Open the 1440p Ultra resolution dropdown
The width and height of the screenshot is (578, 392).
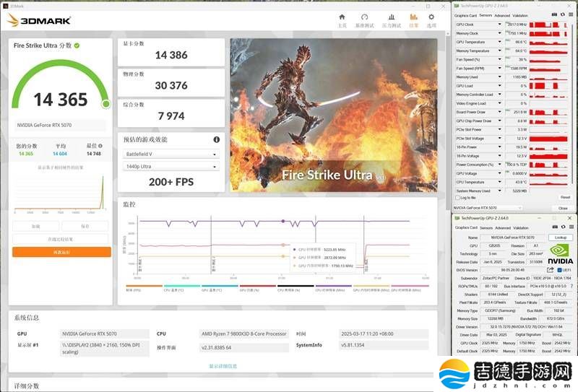tap(171, 167)
